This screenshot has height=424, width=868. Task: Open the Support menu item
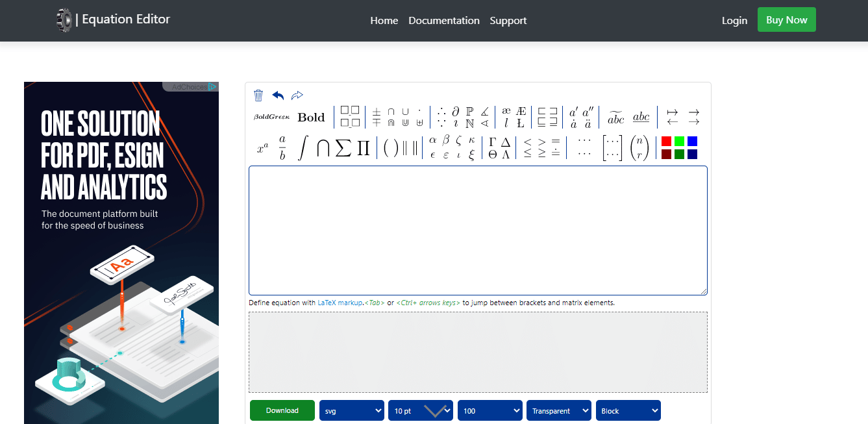(508, 21)
